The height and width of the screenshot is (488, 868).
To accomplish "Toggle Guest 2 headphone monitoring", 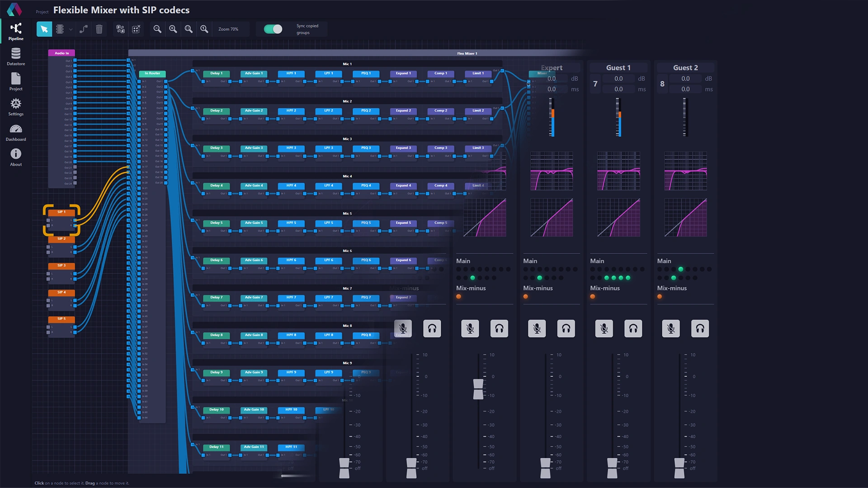I will point(700,328).
